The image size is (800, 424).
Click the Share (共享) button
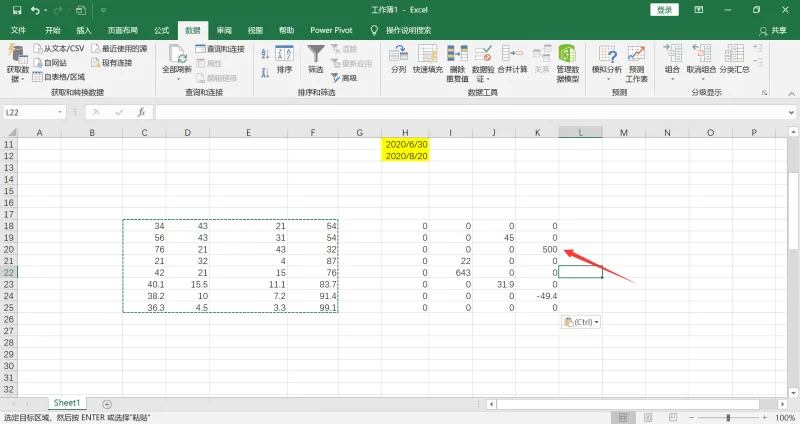pyautogui.click(x=773, y=31)
